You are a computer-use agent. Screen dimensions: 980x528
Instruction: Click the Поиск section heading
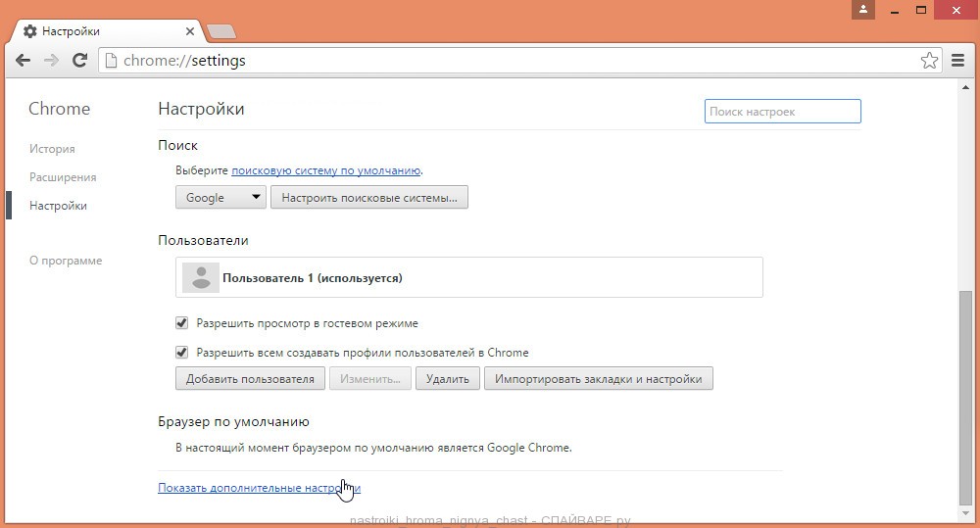(x=177, y=145)
